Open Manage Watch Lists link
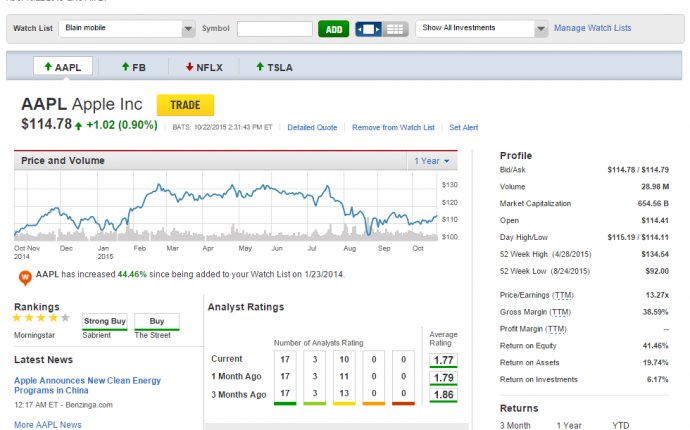Viewport: 690px width, 430px height. pyautogui.click(x=592, y=28)
